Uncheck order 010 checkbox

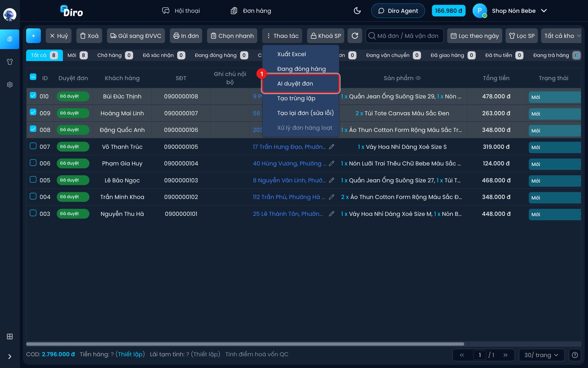coord(33,95)
